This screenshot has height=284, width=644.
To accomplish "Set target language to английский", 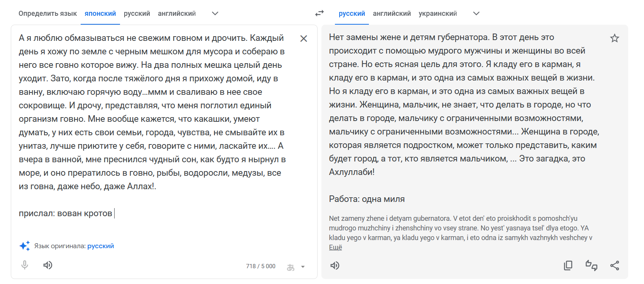I will (x=392, y=13).
